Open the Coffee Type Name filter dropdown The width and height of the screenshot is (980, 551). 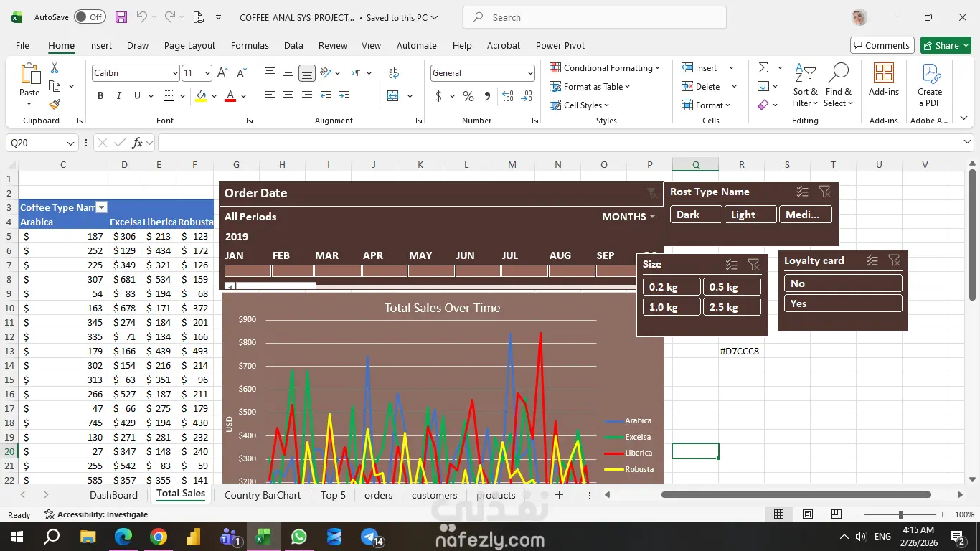point(102,207)
